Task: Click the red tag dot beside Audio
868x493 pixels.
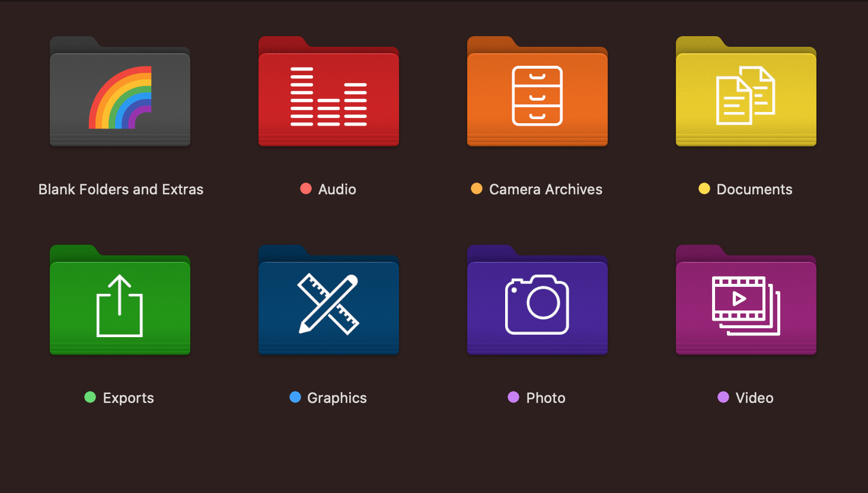Action: point(306,188)
